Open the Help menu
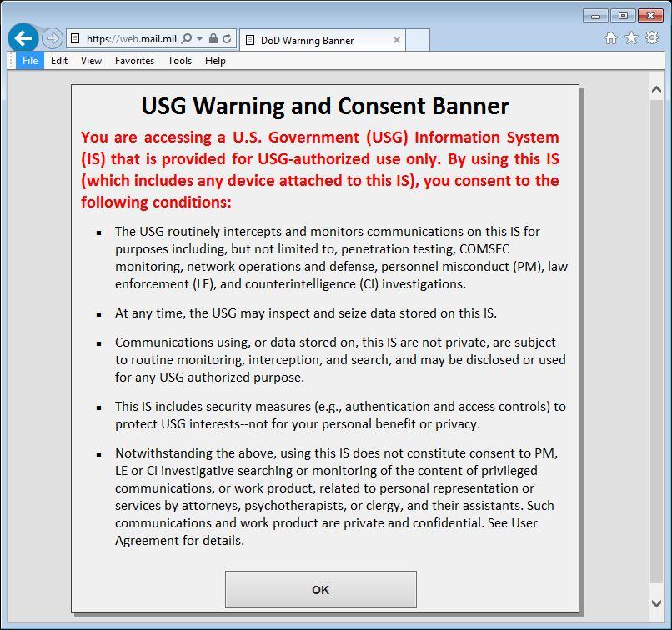This screenshot has height=630, width=672. [215, 61]
